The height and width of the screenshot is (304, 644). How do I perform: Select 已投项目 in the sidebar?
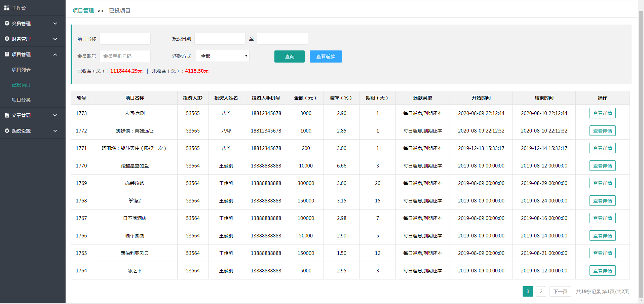pyautogui.click(x=21, y=85)
